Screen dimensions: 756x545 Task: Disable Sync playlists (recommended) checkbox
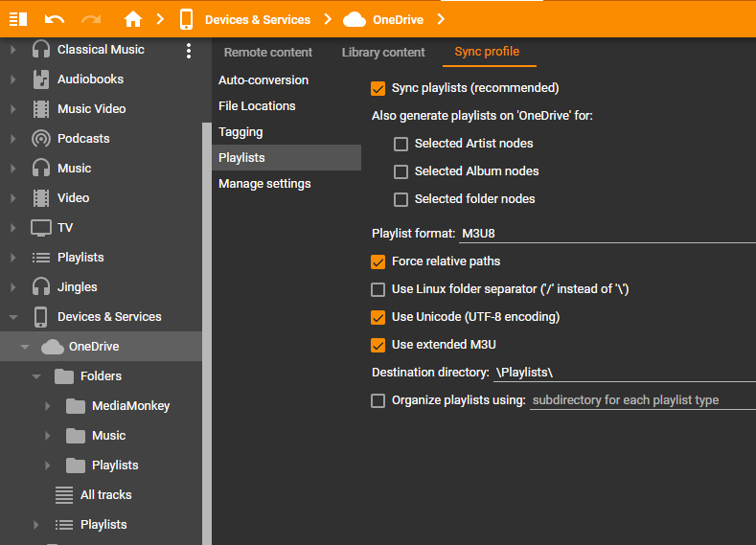(378, 89)
